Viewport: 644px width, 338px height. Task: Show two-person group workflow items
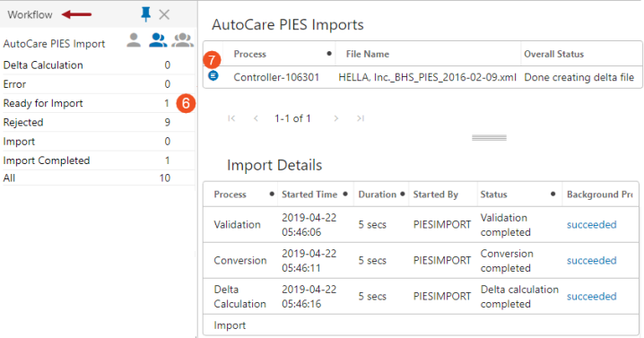click(x=158, y=39)
